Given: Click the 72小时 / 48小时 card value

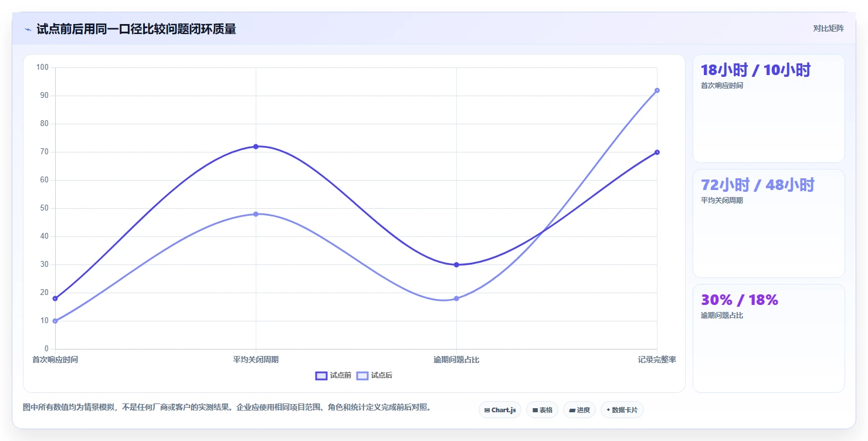Looking at the screenshot, I should point(758,185).
